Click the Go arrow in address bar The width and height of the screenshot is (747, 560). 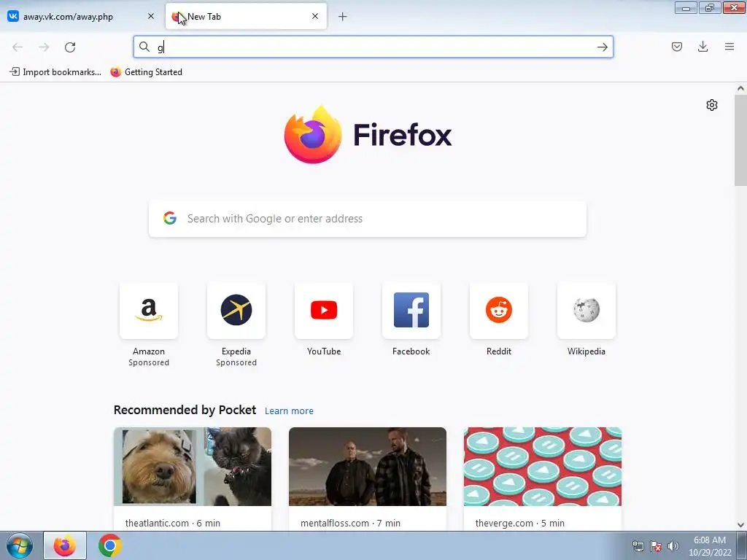coord(602,47)
